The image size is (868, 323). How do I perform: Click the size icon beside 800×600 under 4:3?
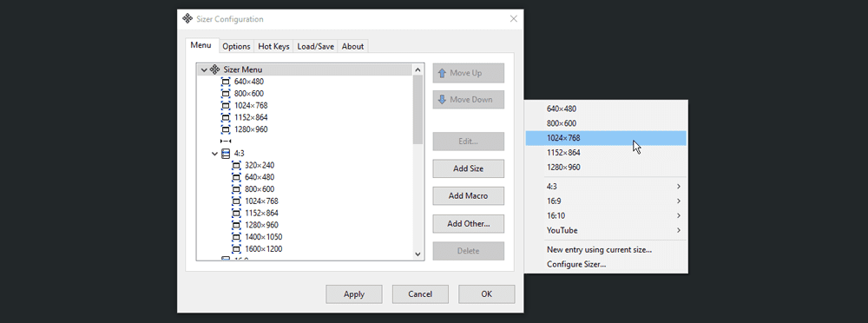tap(236, 189)
